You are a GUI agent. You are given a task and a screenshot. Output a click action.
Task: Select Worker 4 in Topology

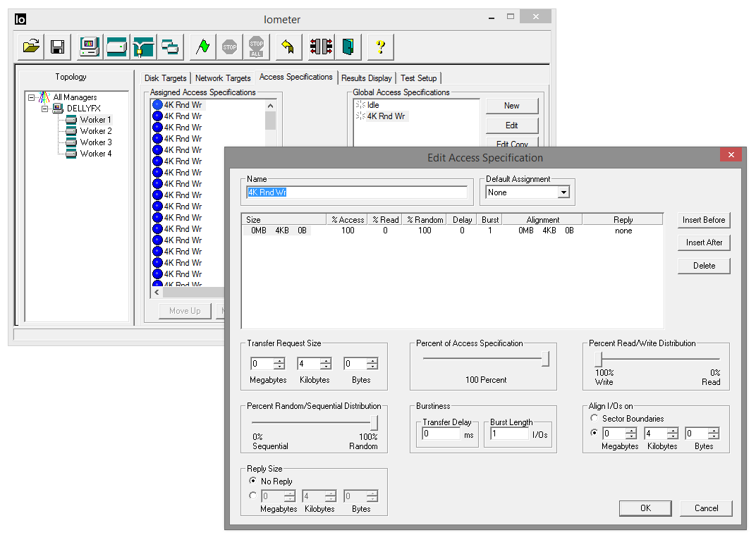coord(95,153)
